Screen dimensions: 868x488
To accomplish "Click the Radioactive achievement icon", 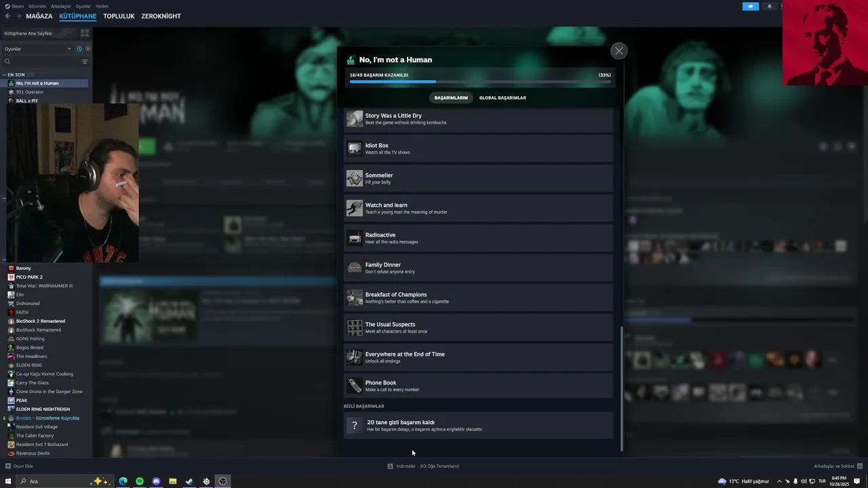I will click(355, 238).
